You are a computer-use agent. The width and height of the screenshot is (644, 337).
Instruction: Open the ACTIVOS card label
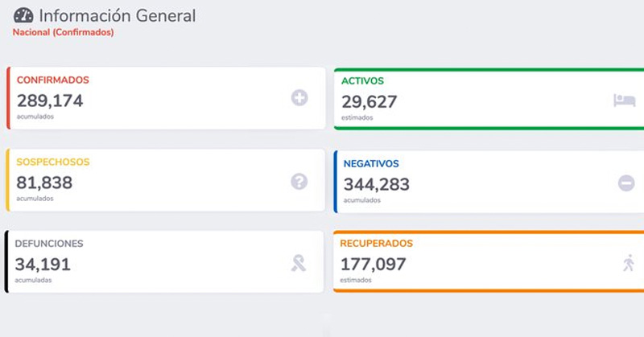tap(362, 81)
